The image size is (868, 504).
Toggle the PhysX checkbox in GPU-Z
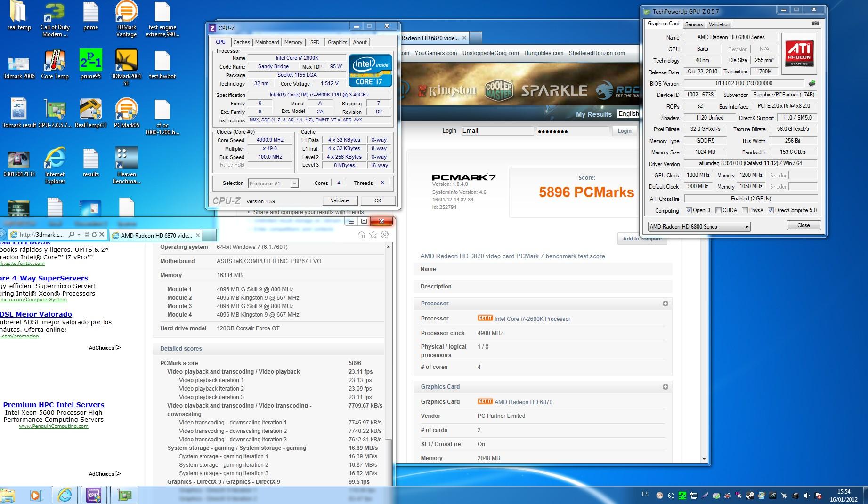coord(745,210)
